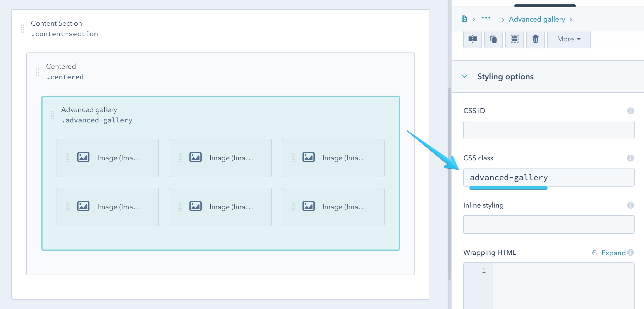644x309 pixels.
Task: Open the page breadcrumb icon
Action: point(464,19)
